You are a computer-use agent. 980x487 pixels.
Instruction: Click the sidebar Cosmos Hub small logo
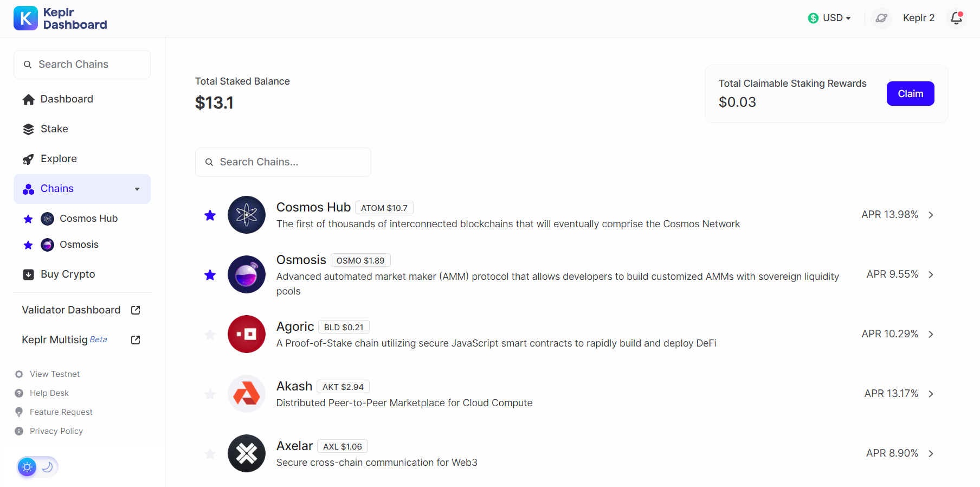coord(48,219)
